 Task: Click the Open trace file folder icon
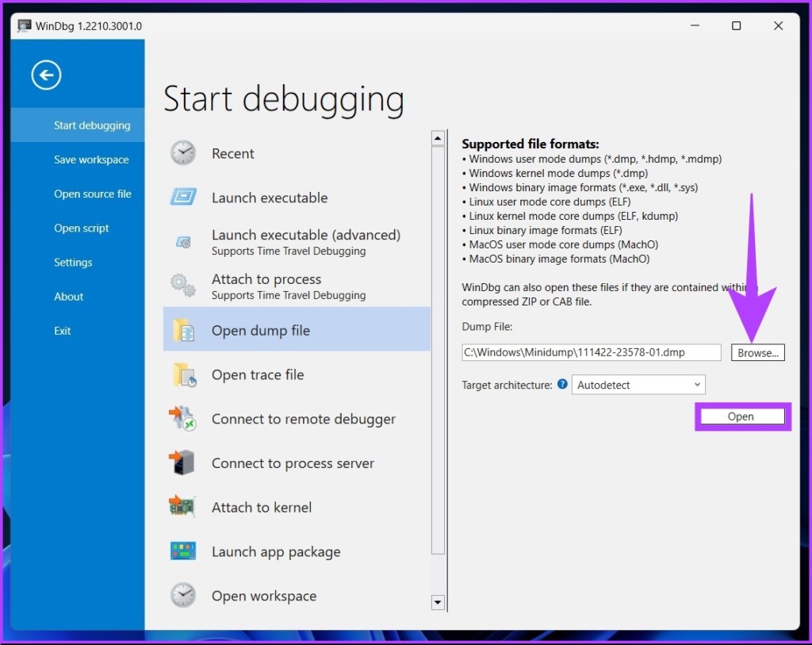pos(184,374)
